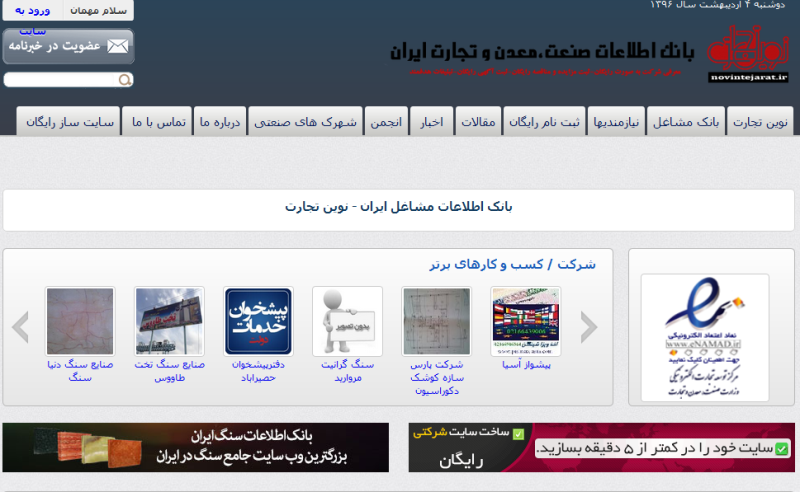The width and height of the screenshot is (800, 492).
Task: Click the date text دوشنبه ۴ اردیبهشت
Action: (718, 5)
